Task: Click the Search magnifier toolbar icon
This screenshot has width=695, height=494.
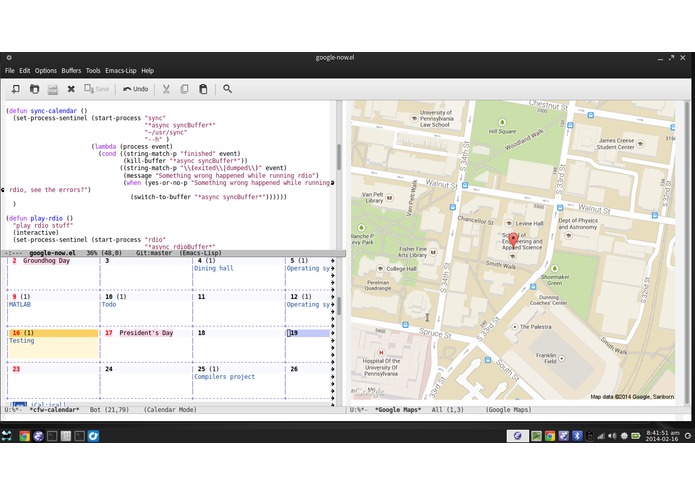Action: (227, 89)
